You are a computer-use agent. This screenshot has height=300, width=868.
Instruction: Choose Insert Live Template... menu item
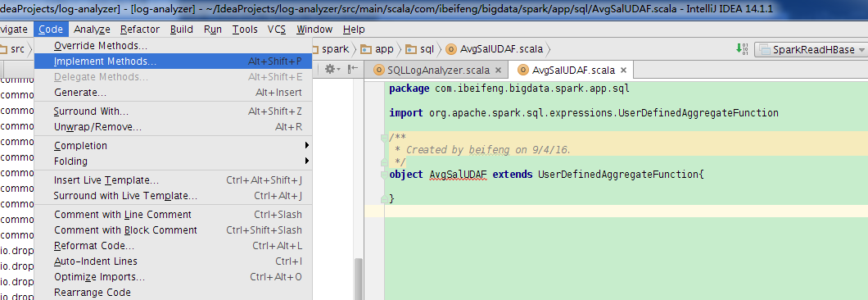174,180
